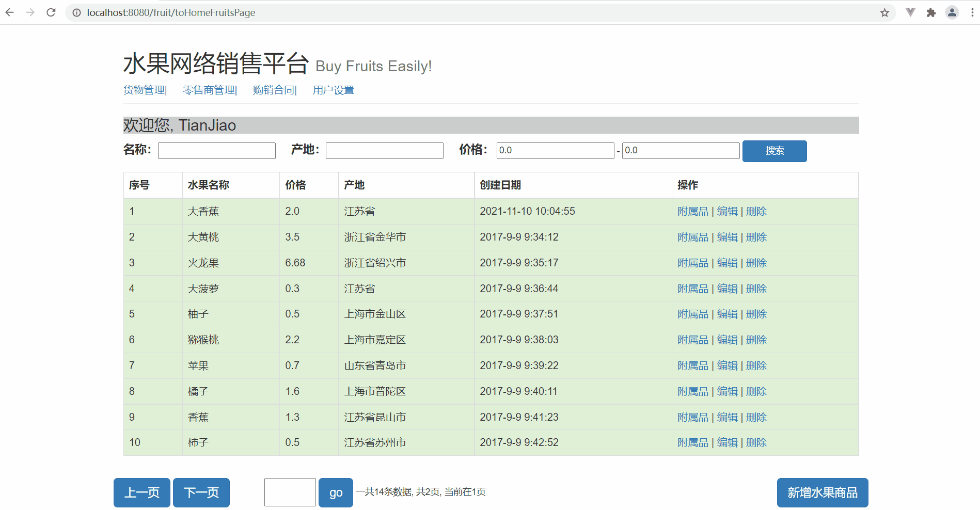Click 编辑 for 苹果
Screen dimensions: 980x510
(x=728, y=365)
